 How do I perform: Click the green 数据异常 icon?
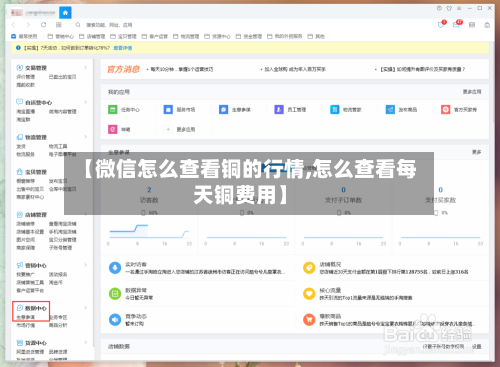tap(115, 294)
